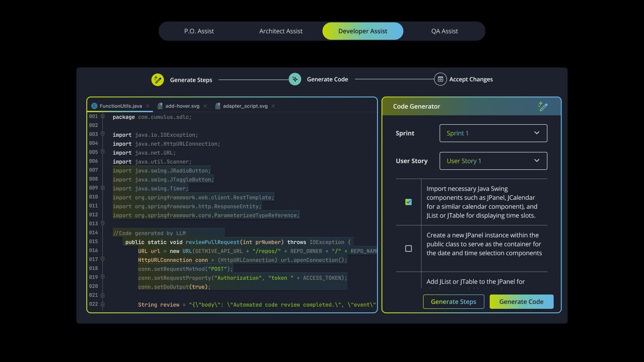Collapse the fold marker at line 001
The width and height of the screenshot is (644, 362).
pyautogui.click(x=102, y=116)
